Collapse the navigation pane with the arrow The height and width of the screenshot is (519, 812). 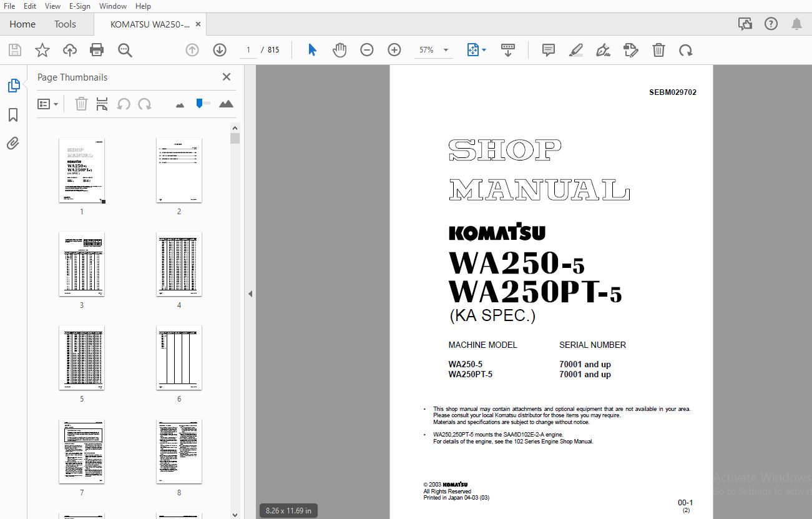point(250,294)
